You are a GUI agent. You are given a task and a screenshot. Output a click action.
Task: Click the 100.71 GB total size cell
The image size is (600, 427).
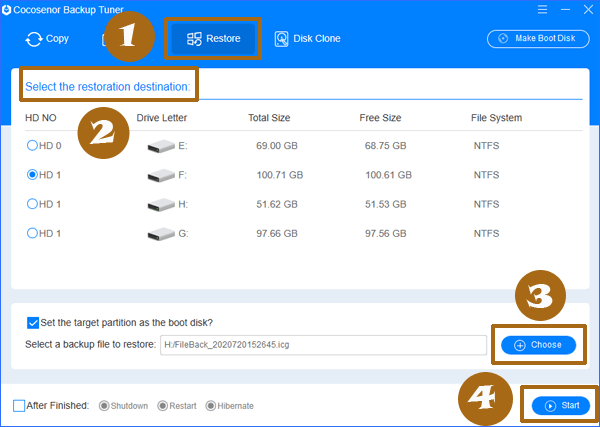[279, 175]
